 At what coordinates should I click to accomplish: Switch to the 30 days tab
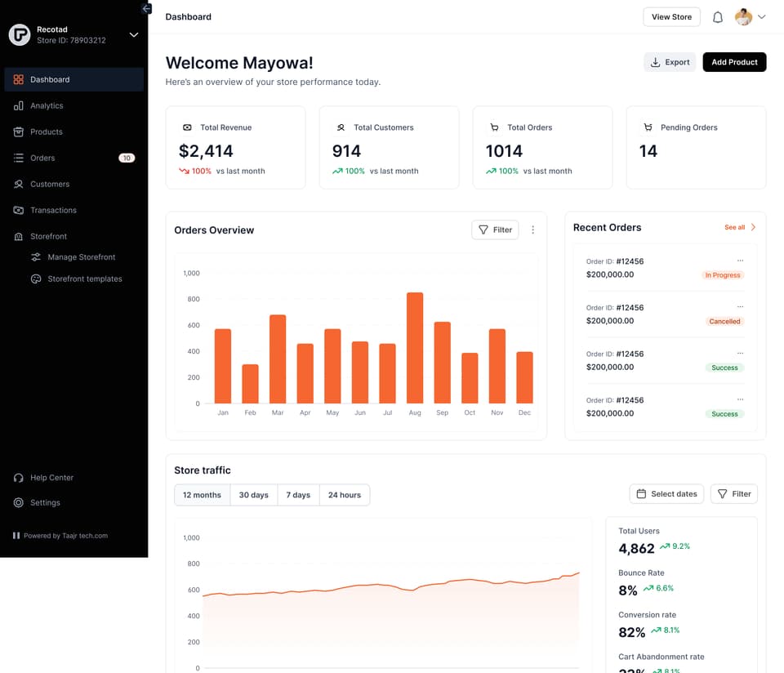(x=253, y=495)
